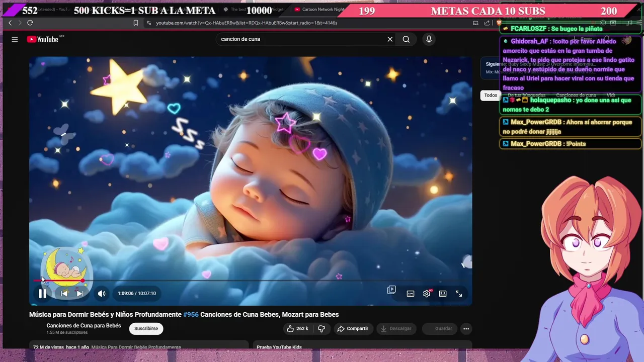Select the 'De tus búsquedas' chip
The width and height of the screenshot is (644, 362).
pyautogui.click(x=526, y=95)
